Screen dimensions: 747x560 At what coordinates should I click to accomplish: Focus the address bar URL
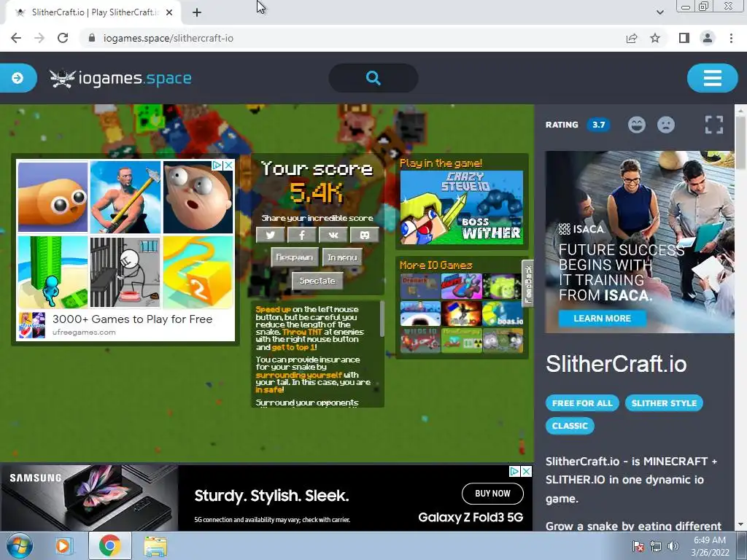169,38
